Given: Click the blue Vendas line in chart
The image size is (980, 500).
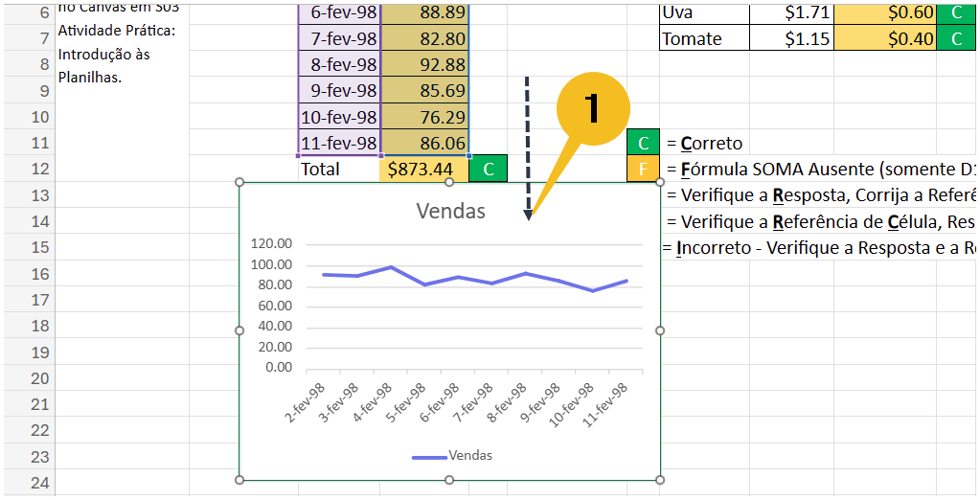Looking at the screenshot, I should coord(475,279).
